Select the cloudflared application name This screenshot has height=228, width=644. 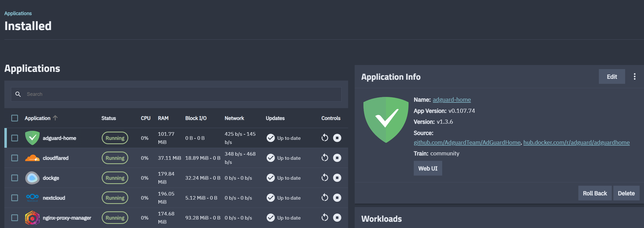pyautogui.click(x=56, y=158)
